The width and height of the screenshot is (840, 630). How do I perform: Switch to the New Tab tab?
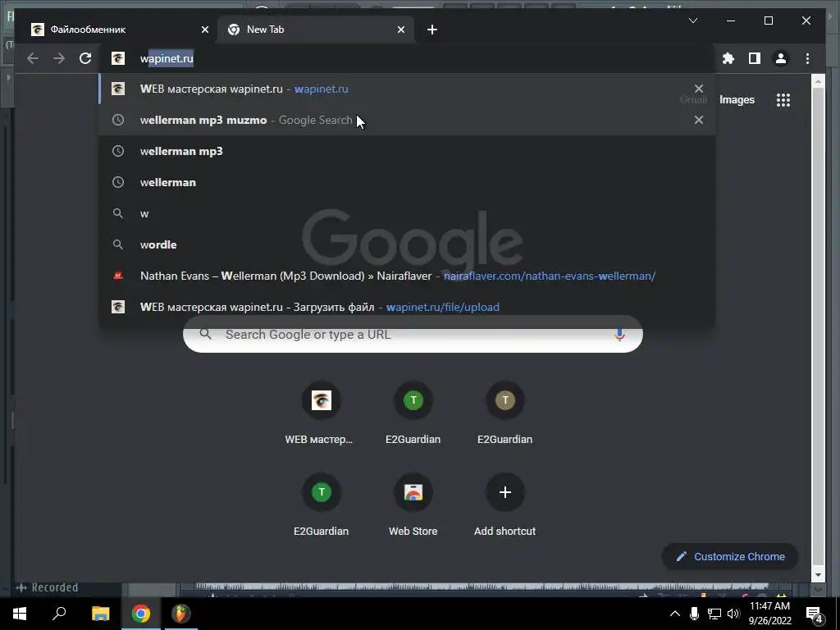pos(315,30)
